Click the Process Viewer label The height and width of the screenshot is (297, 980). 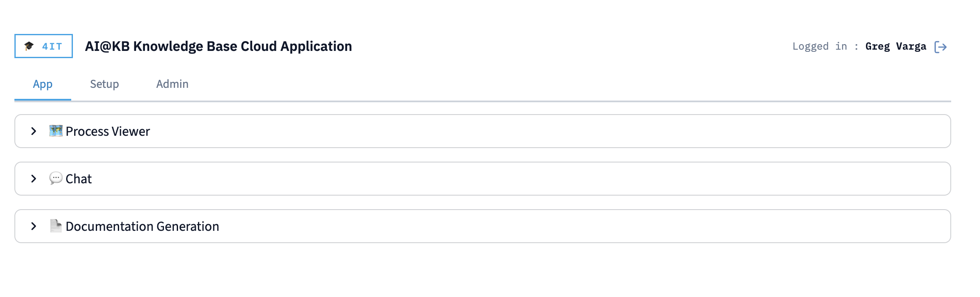tap(108, 132)
